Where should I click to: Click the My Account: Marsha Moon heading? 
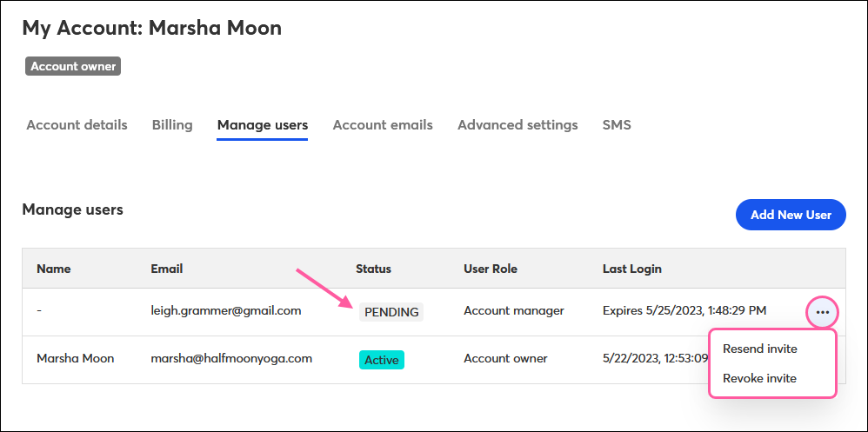(x=151, y=28)
